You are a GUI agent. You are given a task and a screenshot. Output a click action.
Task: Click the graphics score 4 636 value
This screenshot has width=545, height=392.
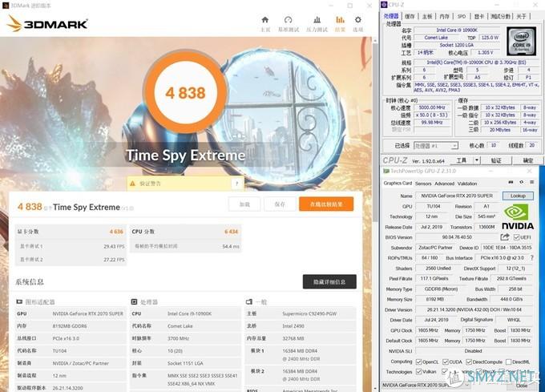[116, 232]
